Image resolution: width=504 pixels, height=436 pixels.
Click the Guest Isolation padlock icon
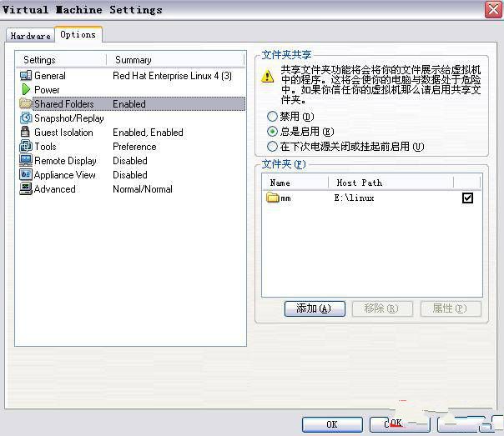pyautogui.click(x=25, y=132)
